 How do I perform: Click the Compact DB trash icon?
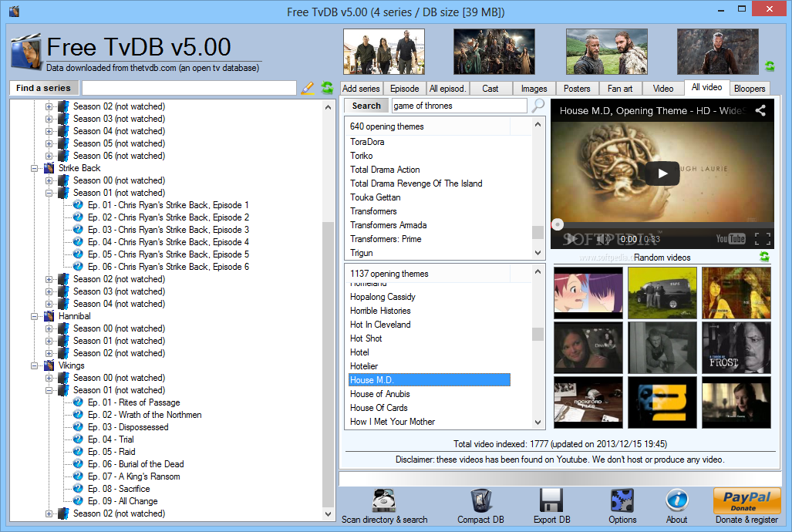pyautogui.click(x=480, y=501)
